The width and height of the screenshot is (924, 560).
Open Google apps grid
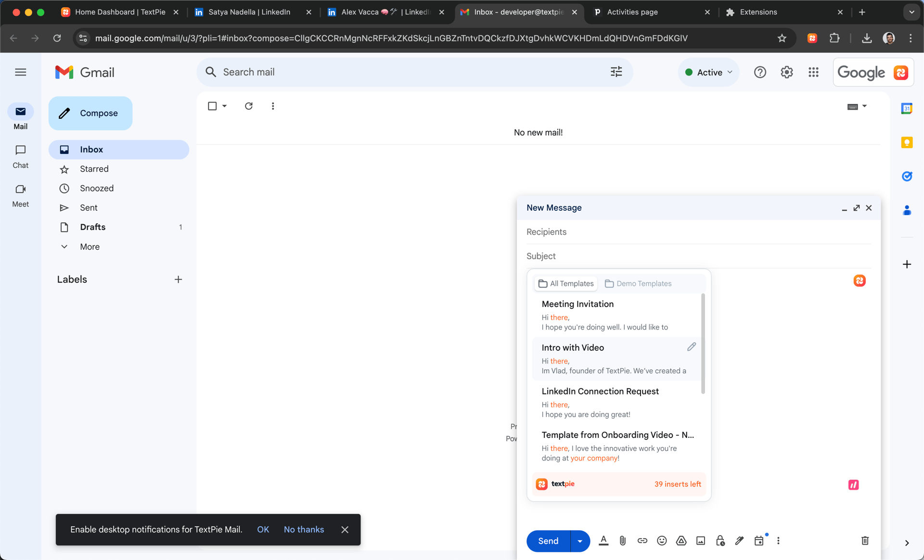pos(813,72)
